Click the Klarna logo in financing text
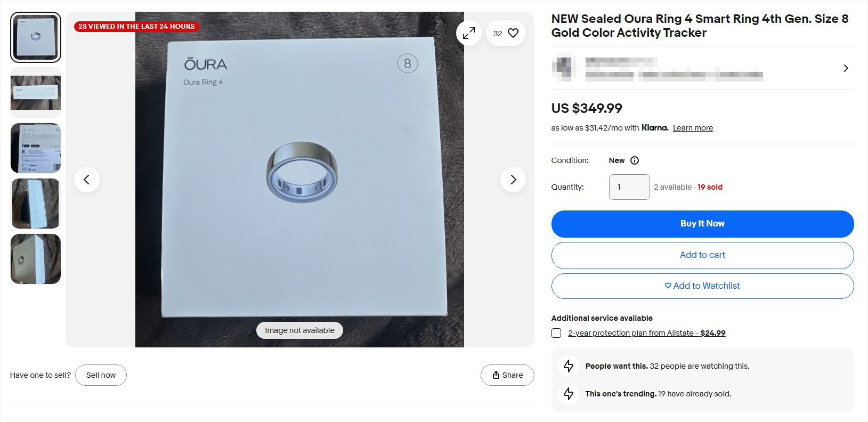The image size is (868, 422). (654, 128)
